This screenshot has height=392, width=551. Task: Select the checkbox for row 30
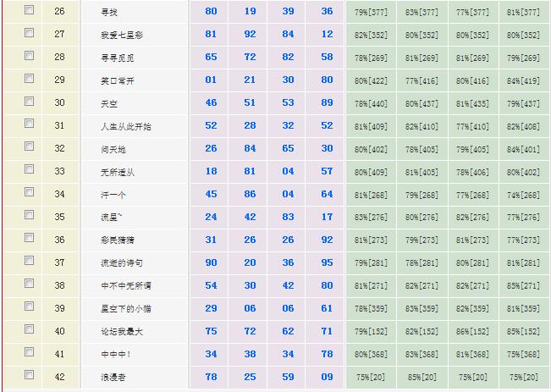click(30, 102)
